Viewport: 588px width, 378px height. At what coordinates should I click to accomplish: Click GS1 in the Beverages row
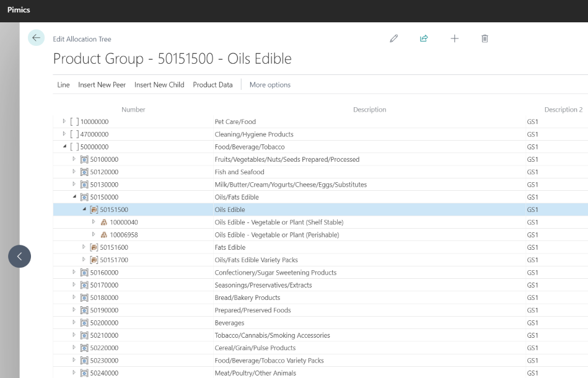532,323
